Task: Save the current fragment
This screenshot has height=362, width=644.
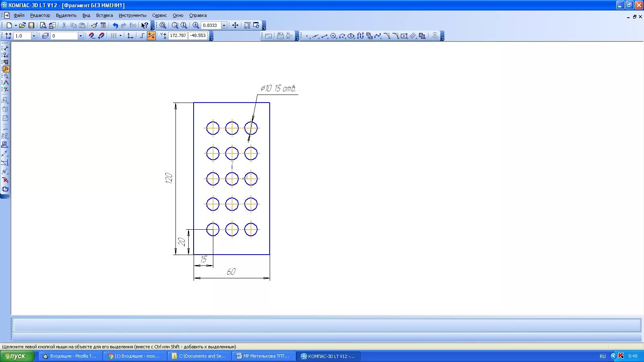Action: (31, 25)
